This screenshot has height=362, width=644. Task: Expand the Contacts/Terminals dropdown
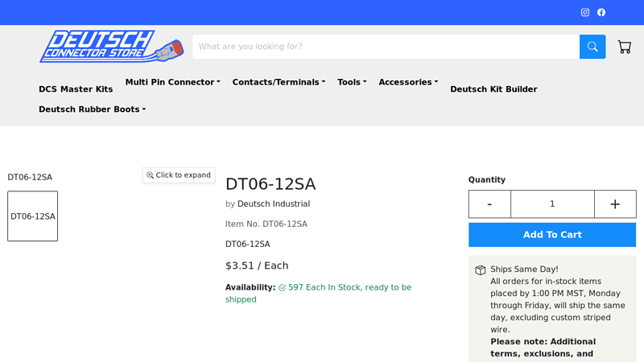[x=279, y=82]
